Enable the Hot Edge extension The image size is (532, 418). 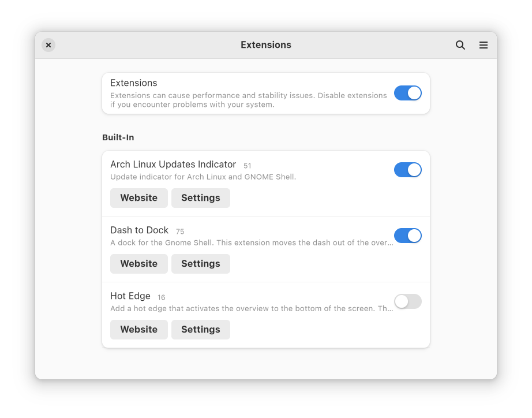pos(408,301)
